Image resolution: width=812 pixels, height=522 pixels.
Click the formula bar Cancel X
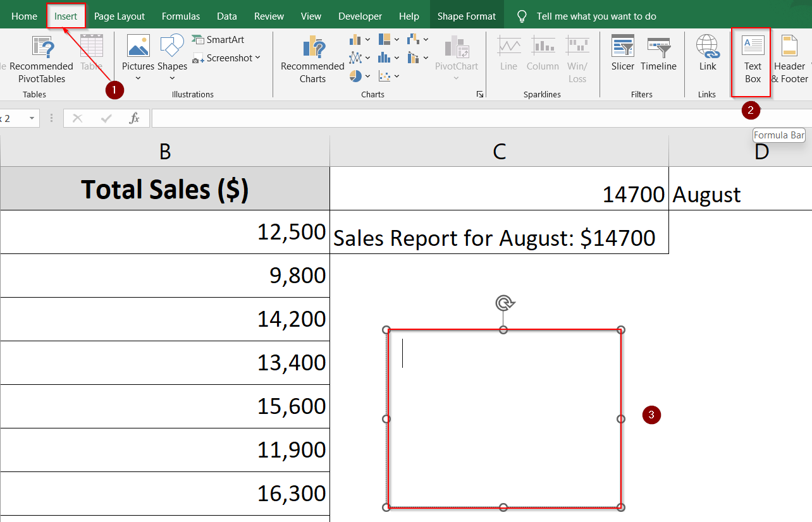pyautogui.click(x=77, y=118)
